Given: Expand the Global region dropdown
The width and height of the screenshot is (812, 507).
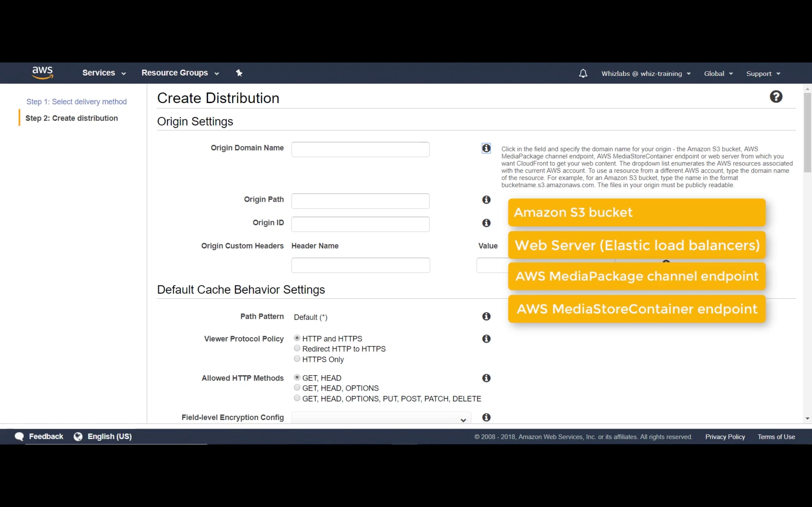Looking at the screenshot, I should coord(718,73).
